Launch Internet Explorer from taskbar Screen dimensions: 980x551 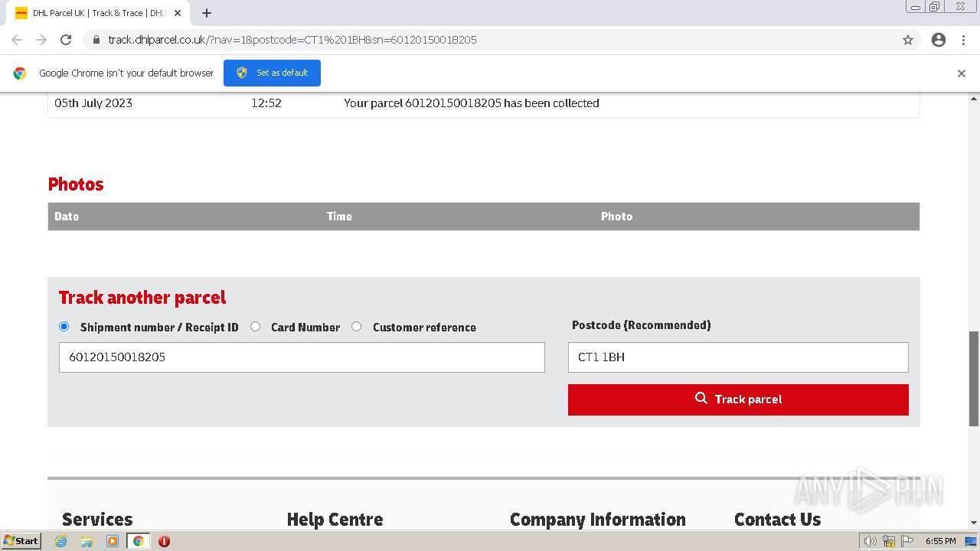pos(61,541)
